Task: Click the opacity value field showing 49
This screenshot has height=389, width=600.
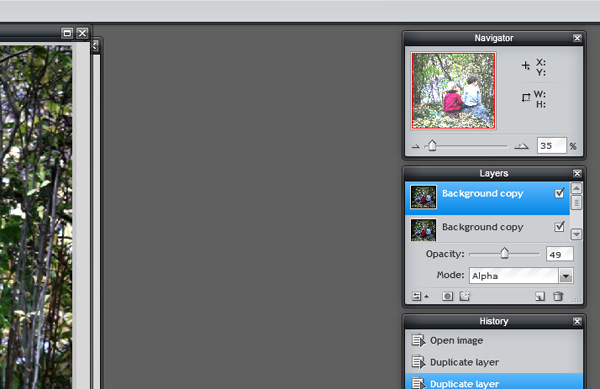Action: [559, 254]
